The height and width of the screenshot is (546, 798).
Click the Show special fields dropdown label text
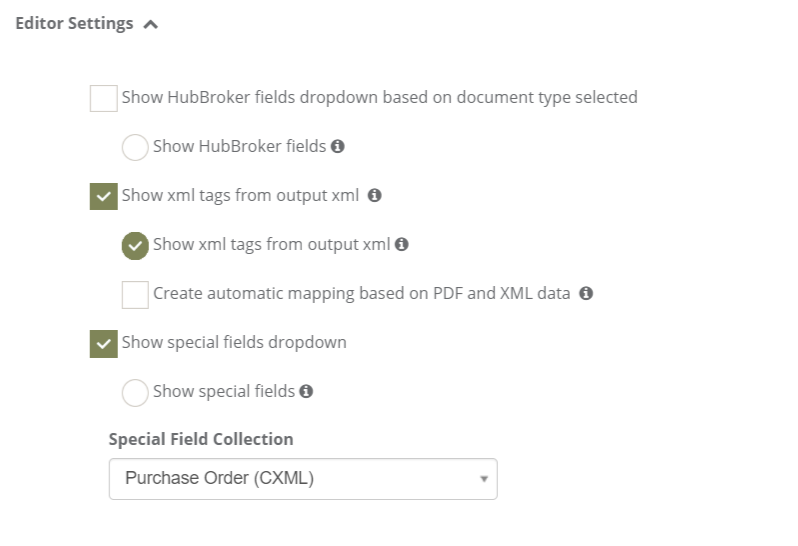[x=234, y=343]
